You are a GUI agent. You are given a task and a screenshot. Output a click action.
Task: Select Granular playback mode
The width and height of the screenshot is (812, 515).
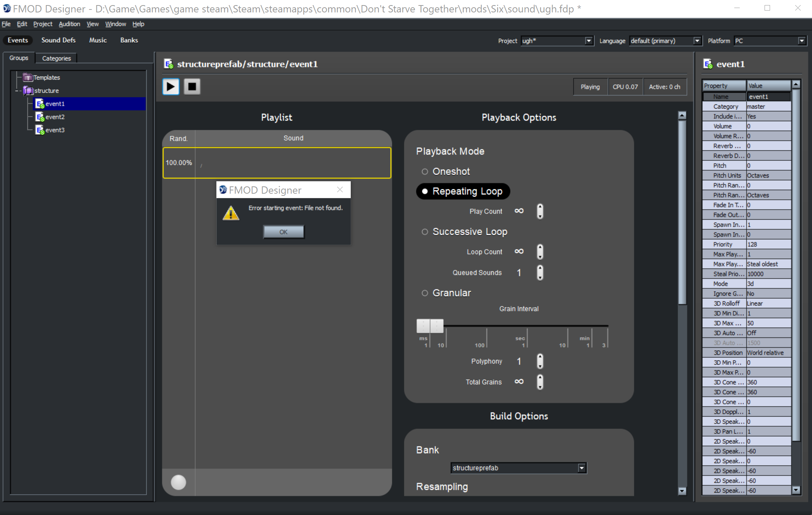(425, 293)
